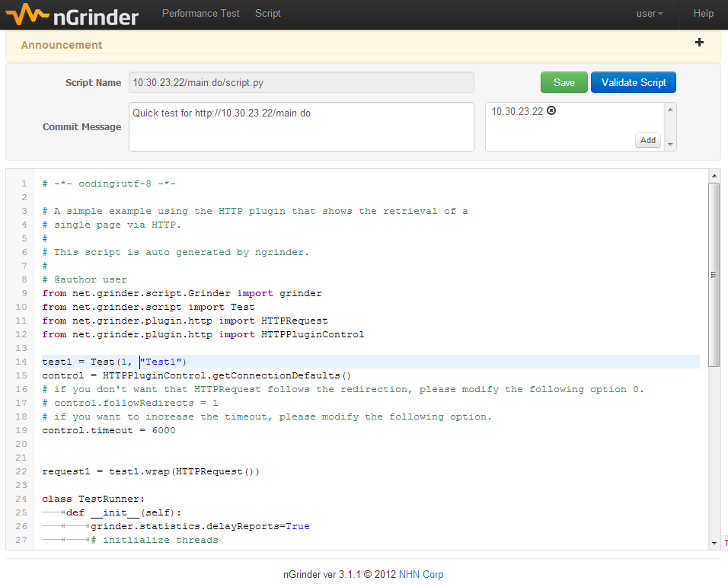Image resolution: width=728 pixels, height=584 pixels.
Task: Click the Script Name input field
Action: [301, 81]
